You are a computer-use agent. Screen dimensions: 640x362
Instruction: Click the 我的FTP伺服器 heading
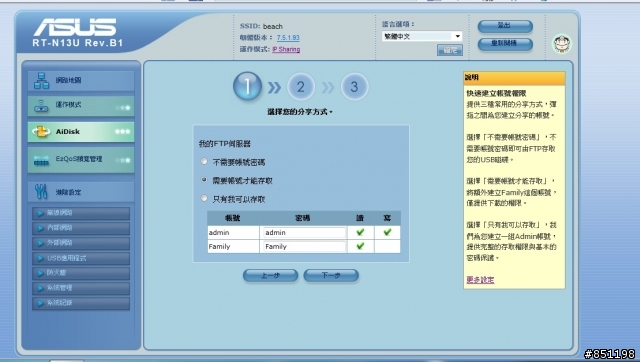[224, 144]
